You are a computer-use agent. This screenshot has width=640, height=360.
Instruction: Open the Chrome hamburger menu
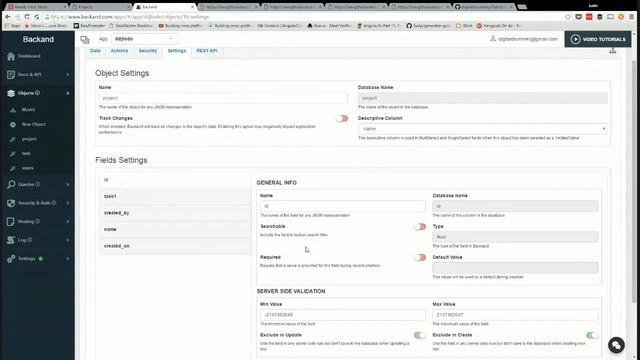(631, 17)
